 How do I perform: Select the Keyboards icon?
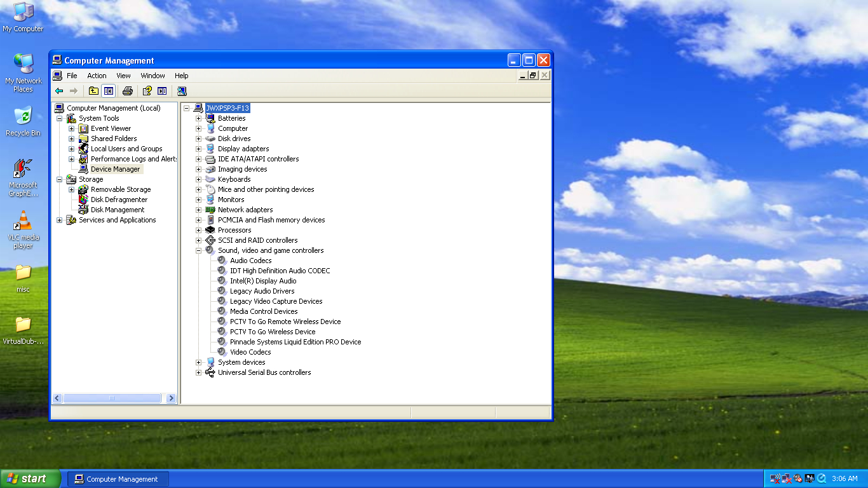click(x=210, y=179)
